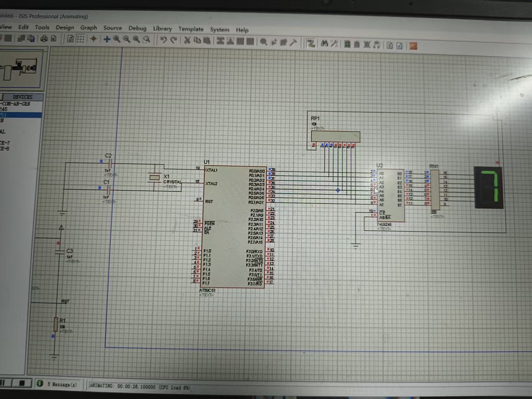This screenshot has height=399, width=532.
Task: Click the red ARES netlist transfer icon
Action: (x=413, y=46)
